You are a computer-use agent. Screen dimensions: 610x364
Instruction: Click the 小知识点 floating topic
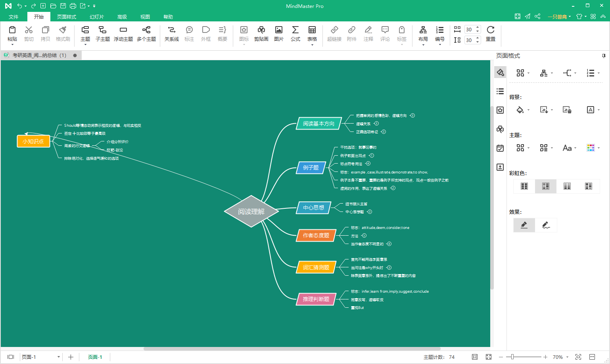coord(33,141)
